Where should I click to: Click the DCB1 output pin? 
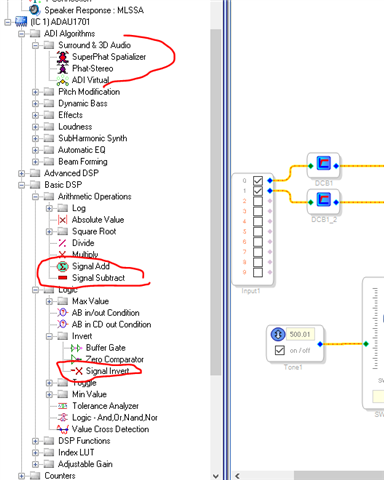[x=336, y=166]
